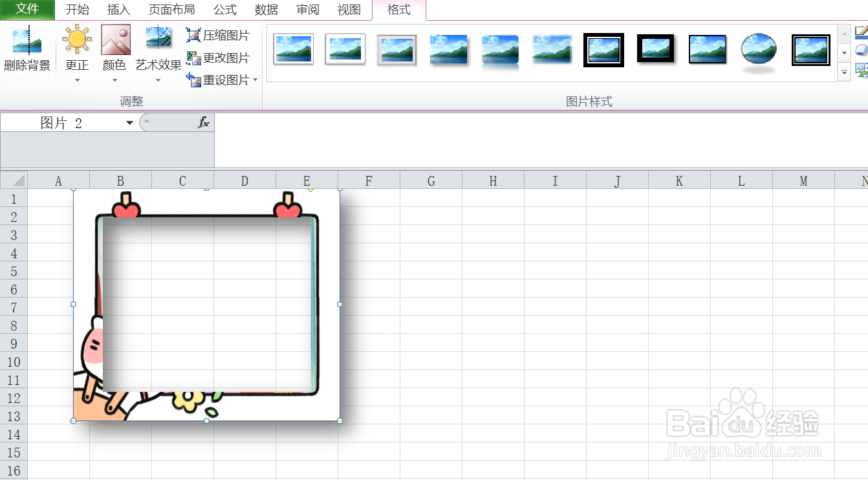Apply the ninth picture style, simple black frame

click(x=707, y=50)
